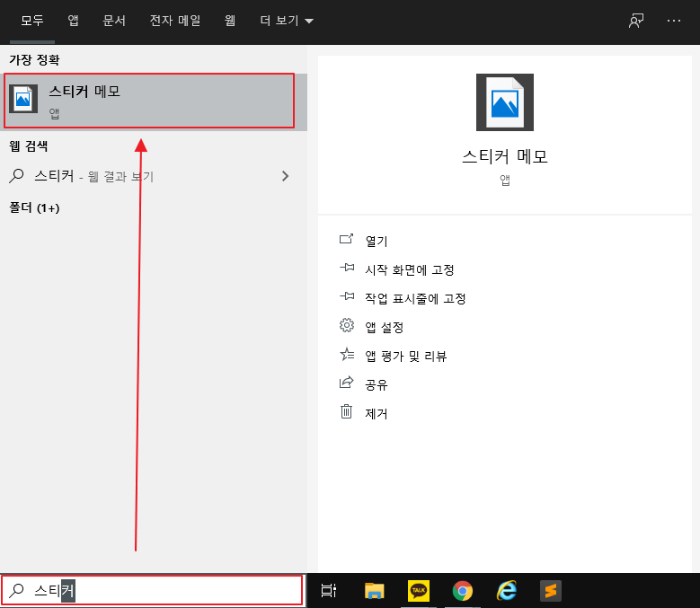Open Sublime Text from the taskbar
This screenshot has width=700, height=608.
click(551, 591)
